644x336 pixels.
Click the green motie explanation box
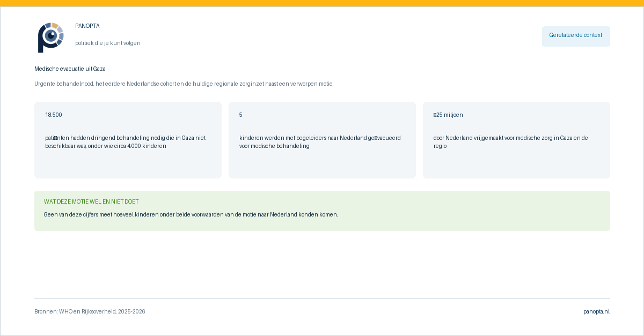(x=322, y=211)
